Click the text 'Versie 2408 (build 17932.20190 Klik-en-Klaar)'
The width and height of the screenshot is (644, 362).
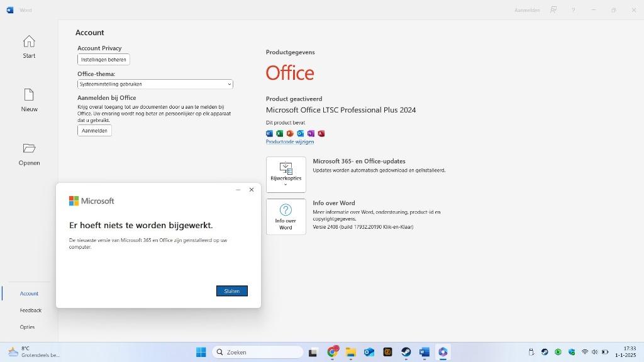pos(363,227)
